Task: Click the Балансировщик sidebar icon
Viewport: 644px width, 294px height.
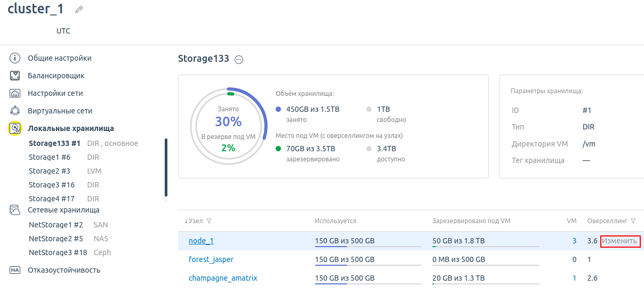Action: 15,76
